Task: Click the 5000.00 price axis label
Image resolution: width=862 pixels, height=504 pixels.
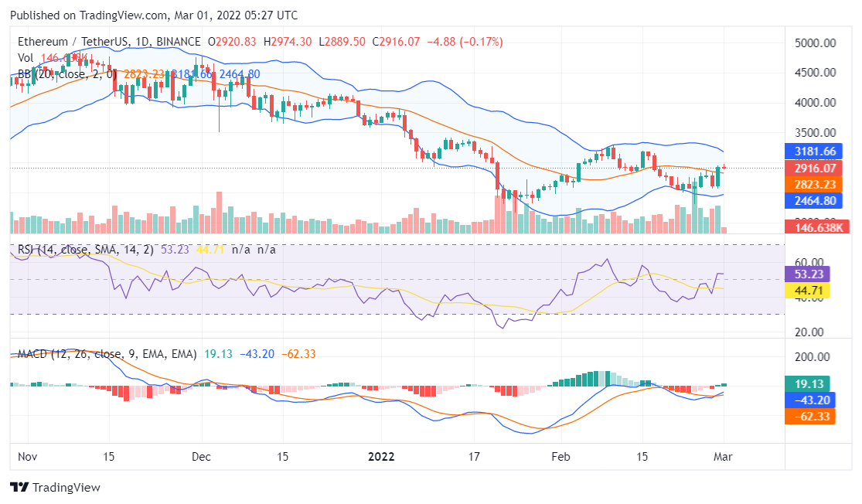Action: click(x=816, y=43)
